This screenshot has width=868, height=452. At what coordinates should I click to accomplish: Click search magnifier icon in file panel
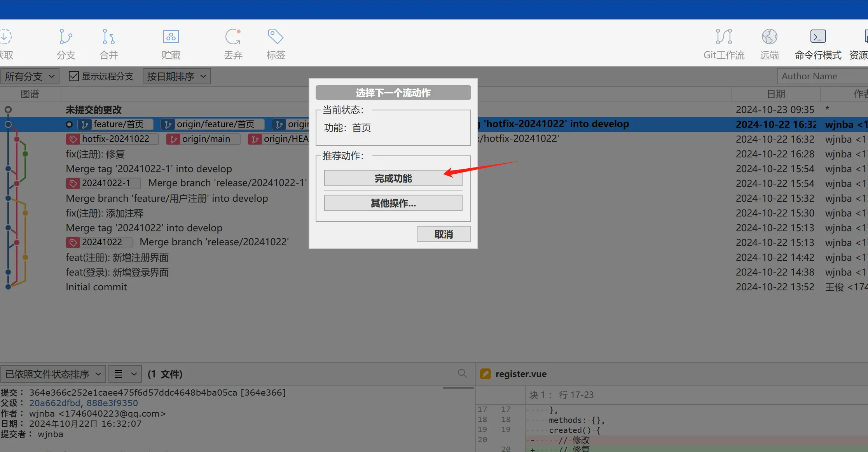pos(462,373)
